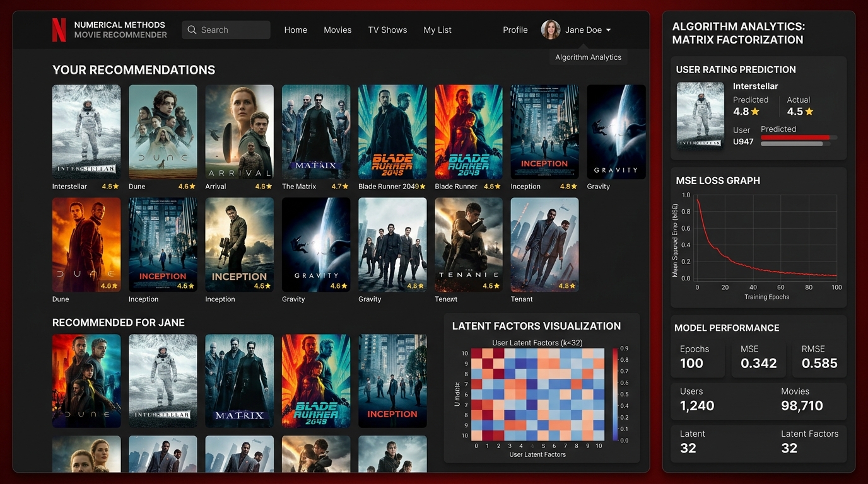The image size is (868, 484).
Task: Open the Interstellar thumbnail in User Rating Prediction
Action: 700,115
